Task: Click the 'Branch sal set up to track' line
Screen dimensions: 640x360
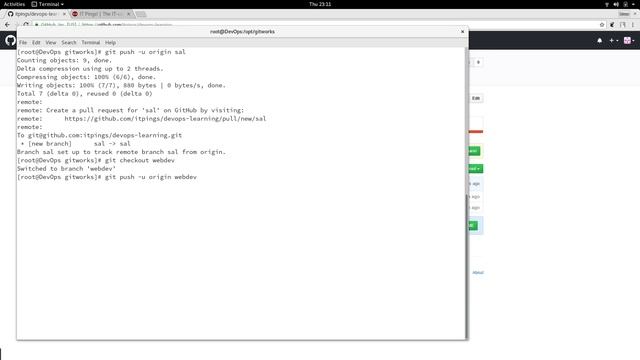Action: pos(121,152)
